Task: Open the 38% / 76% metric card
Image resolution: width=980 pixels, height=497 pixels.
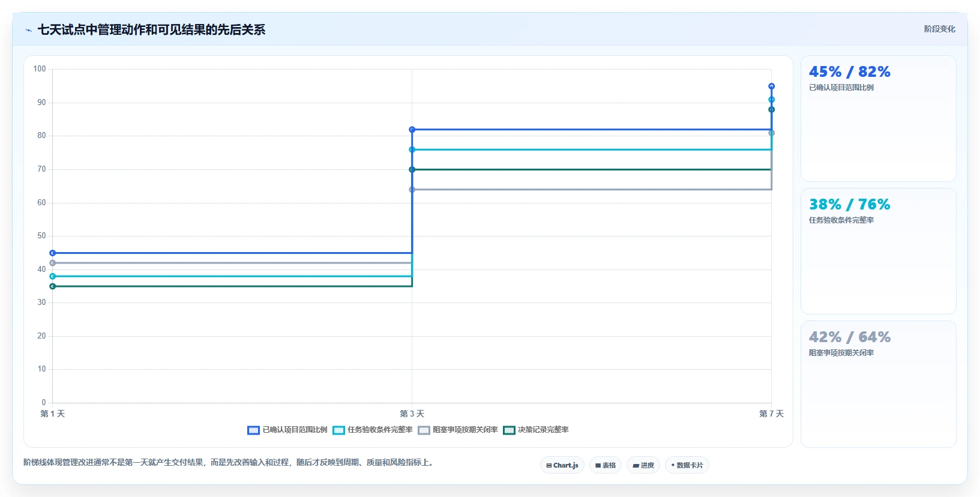Action: [x=878, y=252]
